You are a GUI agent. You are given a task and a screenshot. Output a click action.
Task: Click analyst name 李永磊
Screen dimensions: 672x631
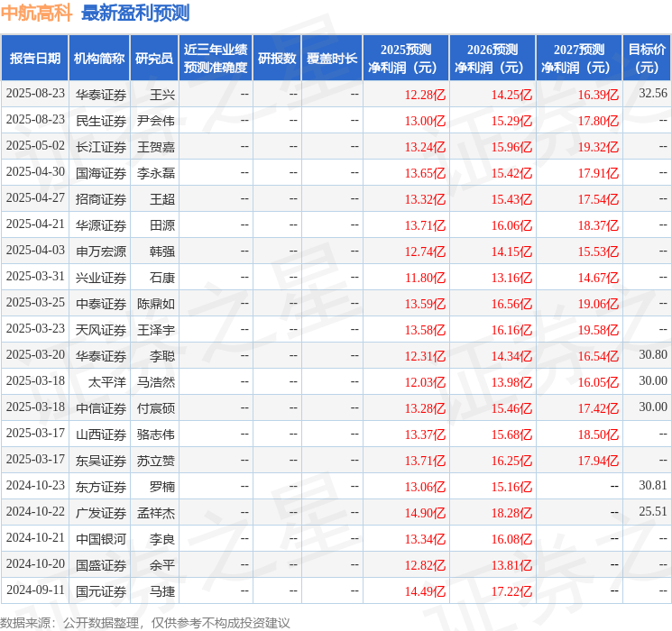(155, 173)
